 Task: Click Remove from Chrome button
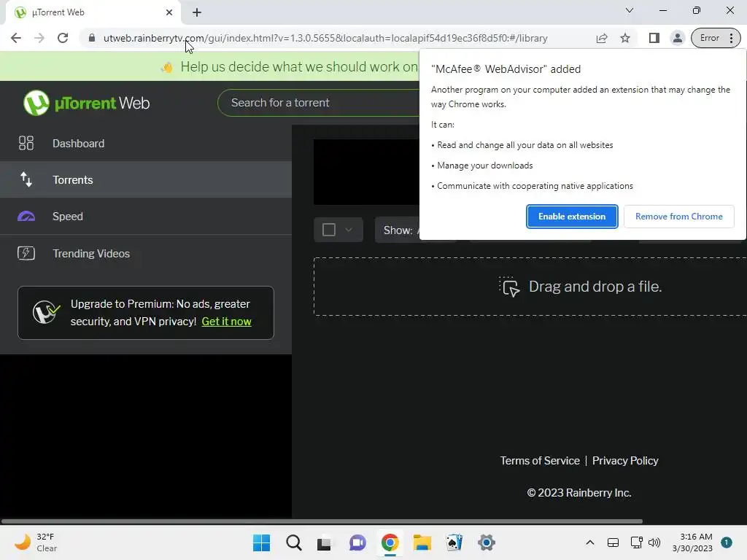tap(679, 216)
